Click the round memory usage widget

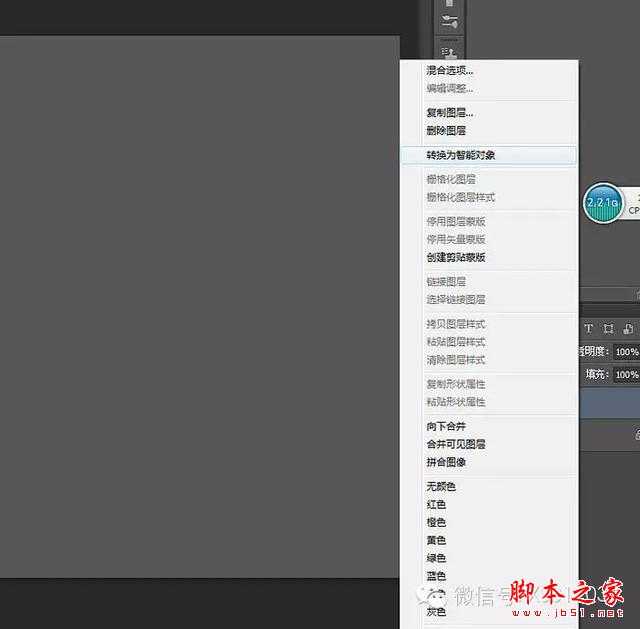point(602,204)
